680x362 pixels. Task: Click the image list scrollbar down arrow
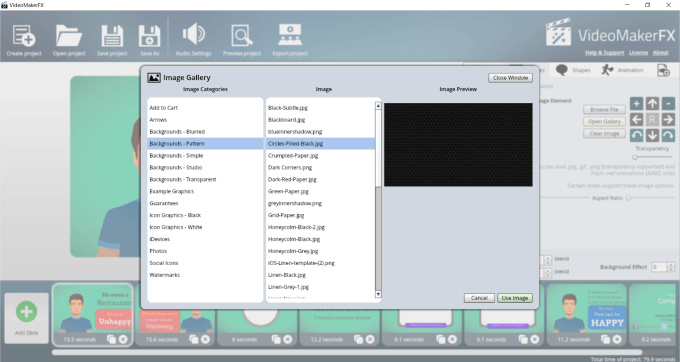point(378,294)
